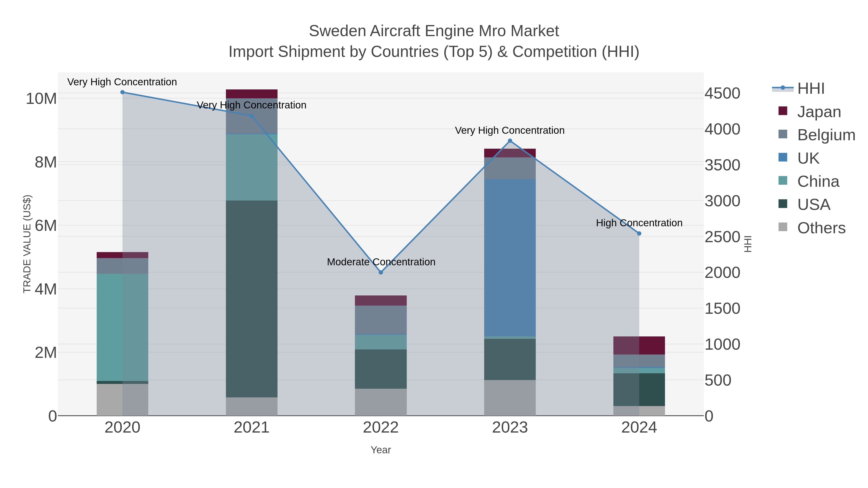Viewport: 868px width, 488px height.
Task: Click the 'TRADE VALUE (US$)' axis title
Action: 27,244
